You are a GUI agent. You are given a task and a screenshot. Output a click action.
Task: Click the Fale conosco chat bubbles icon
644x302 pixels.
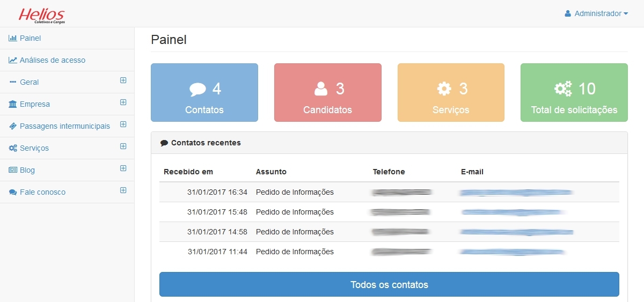point(13,192)
